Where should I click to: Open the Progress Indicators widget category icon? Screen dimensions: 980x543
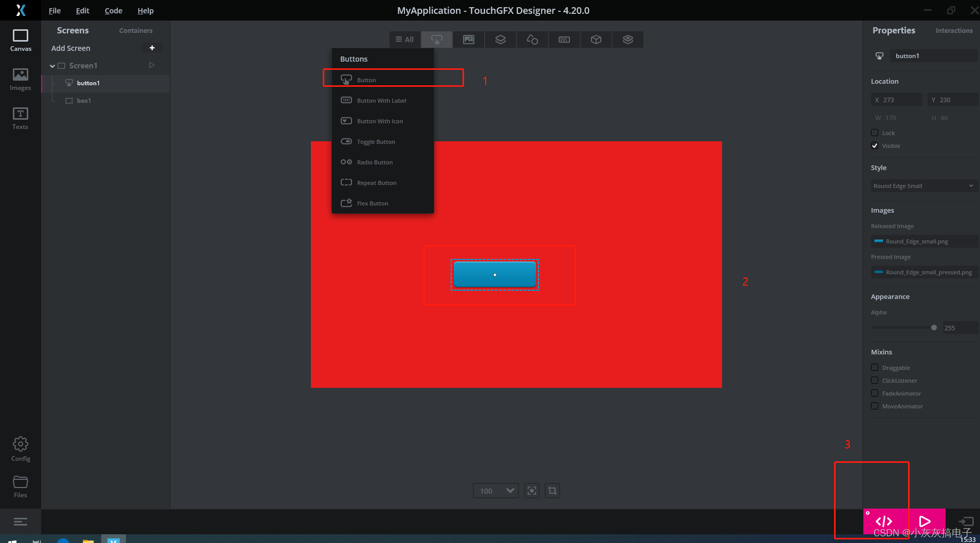pyautogui.click(x=564, y=40)
